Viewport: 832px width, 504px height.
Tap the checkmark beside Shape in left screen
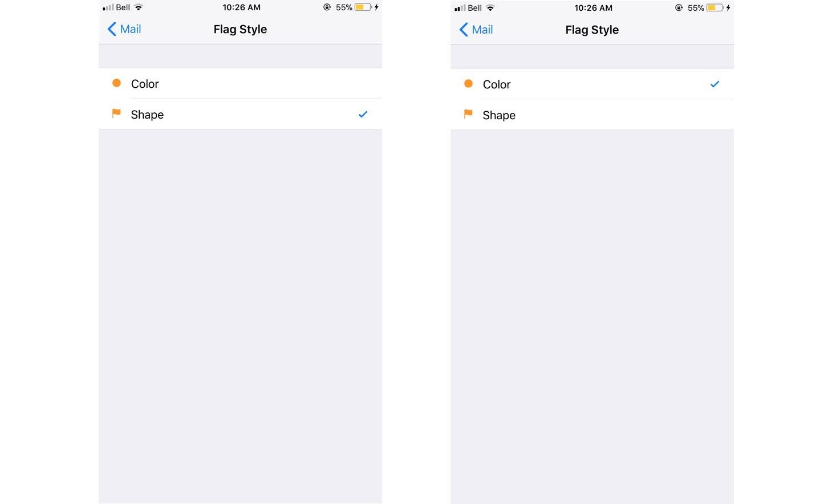click(363, 114)
